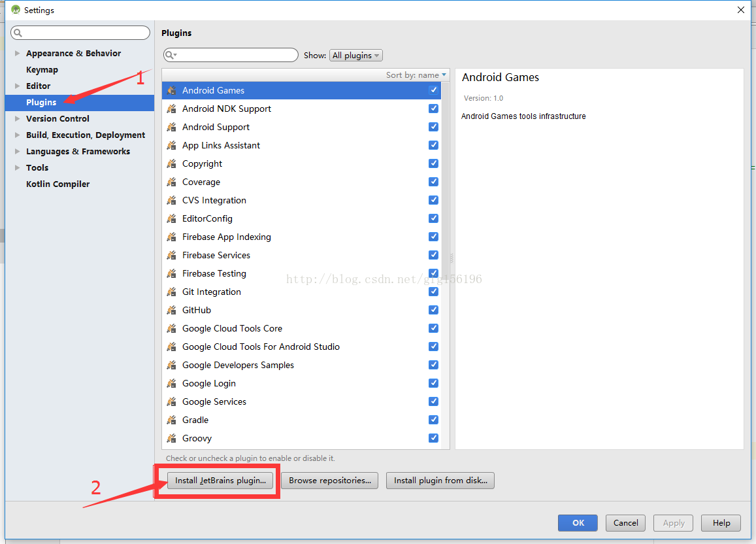
Task: Click the plugin search magnifier icon
Action: (x=171, y=55)
